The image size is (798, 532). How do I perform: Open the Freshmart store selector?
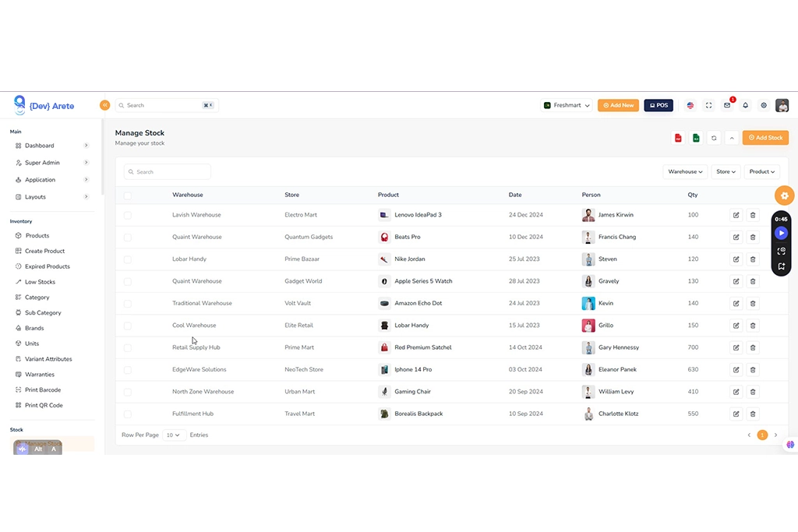tap(567, 105)
